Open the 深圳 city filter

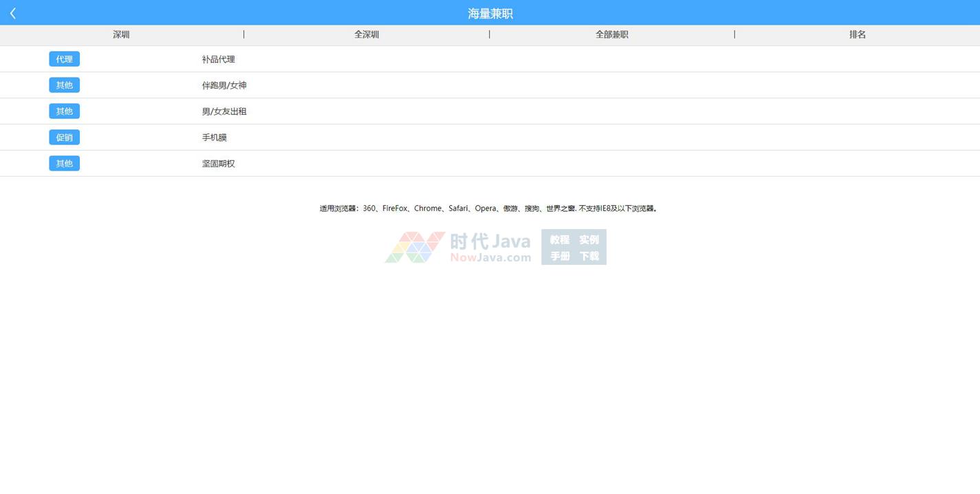click(121, 34)
